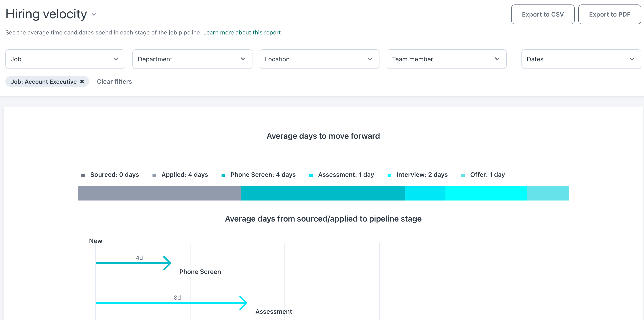Click the Assessment stage label
This screenshot has height=320, width=644.
273,311
